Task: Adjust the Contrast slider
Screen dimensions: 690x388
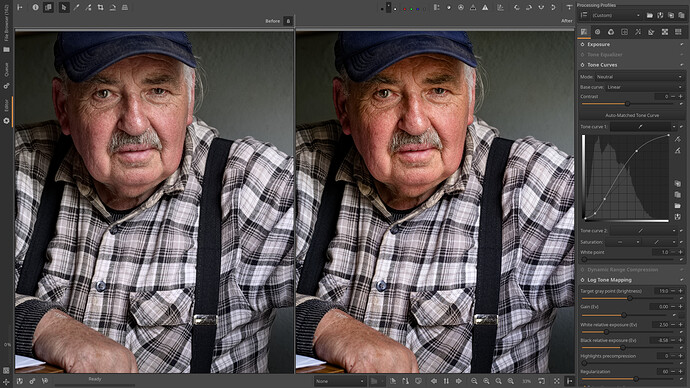Action: [628, 104]
